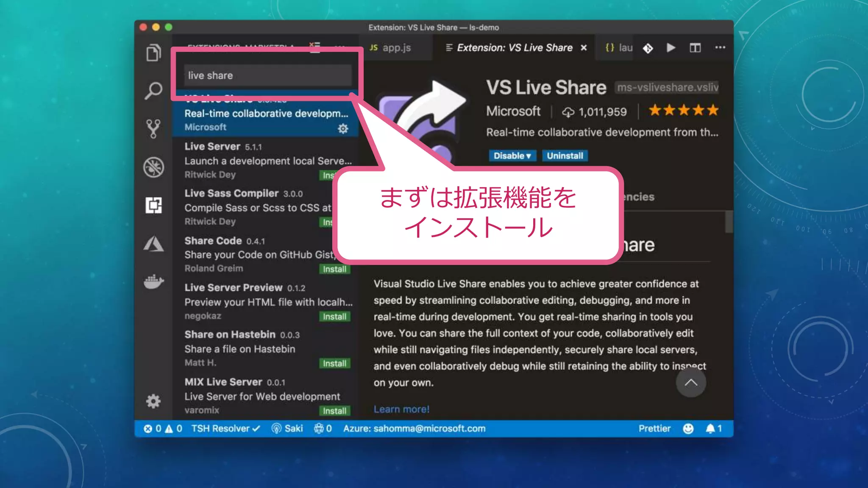This screenshot has height=488, width=868.
Task: Open the Debug view icon
Action: coord(153,167)
